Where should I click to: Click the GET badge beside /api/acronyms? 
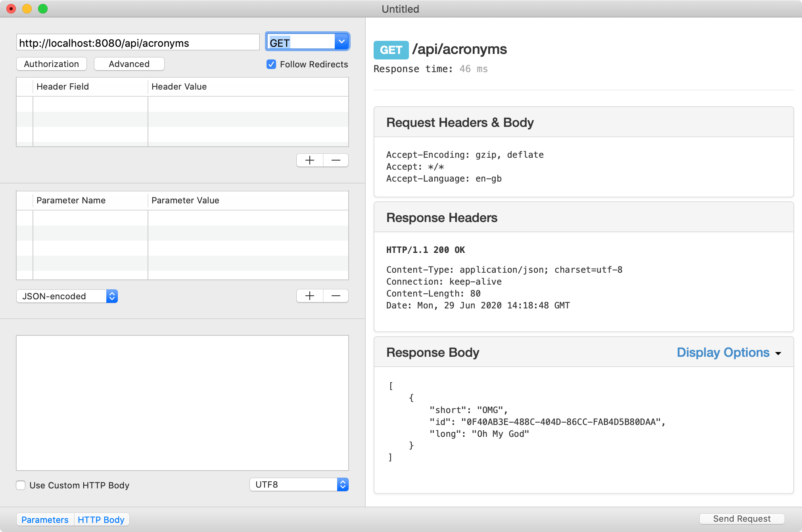coord(391,50)
